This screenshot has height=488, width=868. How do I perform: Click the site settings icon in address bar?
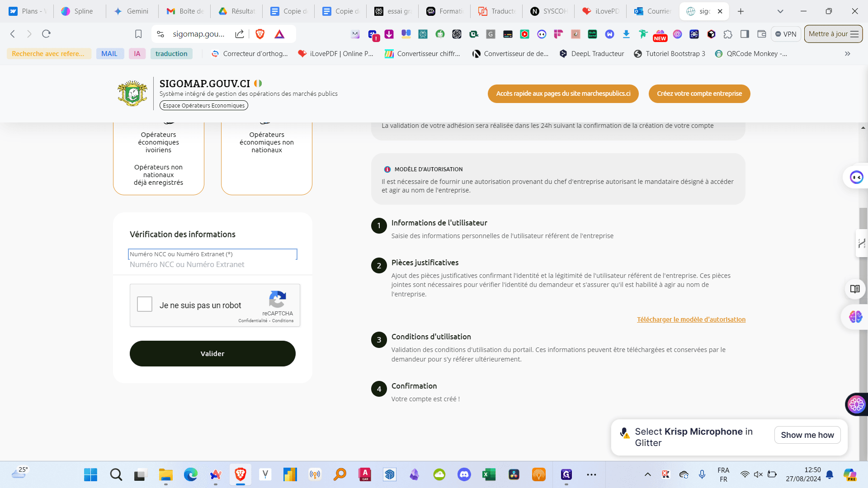coord(160,34)
